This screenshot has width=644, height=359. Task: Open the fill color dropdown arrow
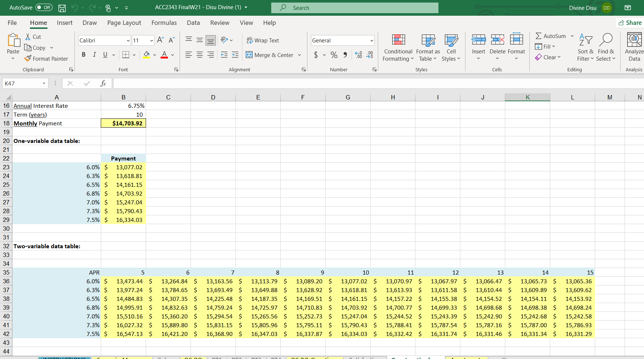point(154,55)
